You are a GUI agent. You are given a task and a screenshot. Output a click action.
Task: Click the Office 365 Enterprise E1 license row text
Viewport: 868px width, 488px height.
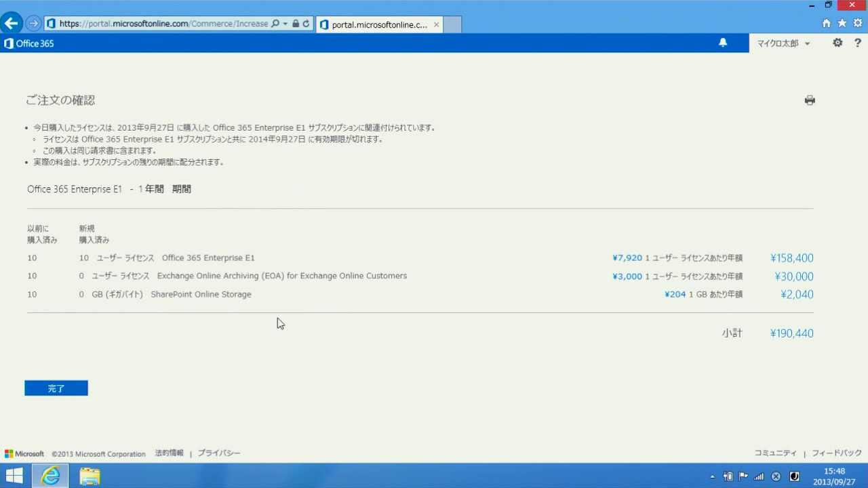tap(208, 258)
